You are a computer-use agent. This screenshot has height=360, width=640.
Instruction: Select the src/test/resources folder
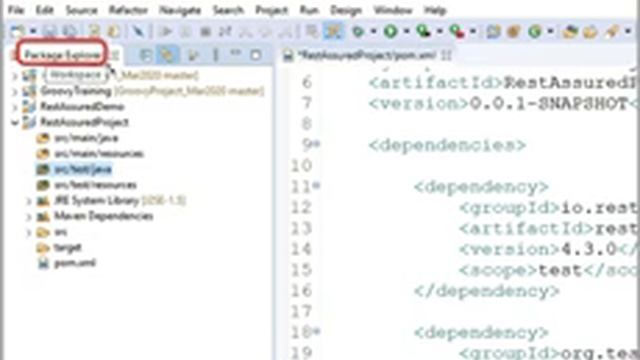tap(96, 185)
